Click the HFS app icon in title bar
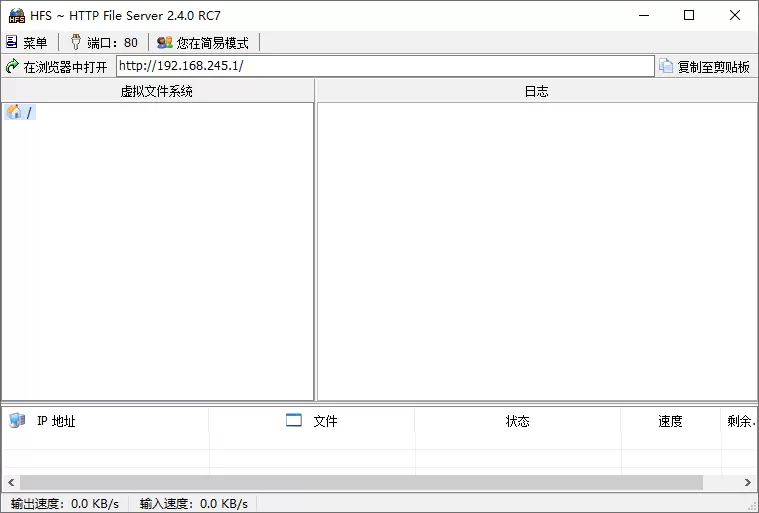This screenshot has width=759, height=513. 17,15
